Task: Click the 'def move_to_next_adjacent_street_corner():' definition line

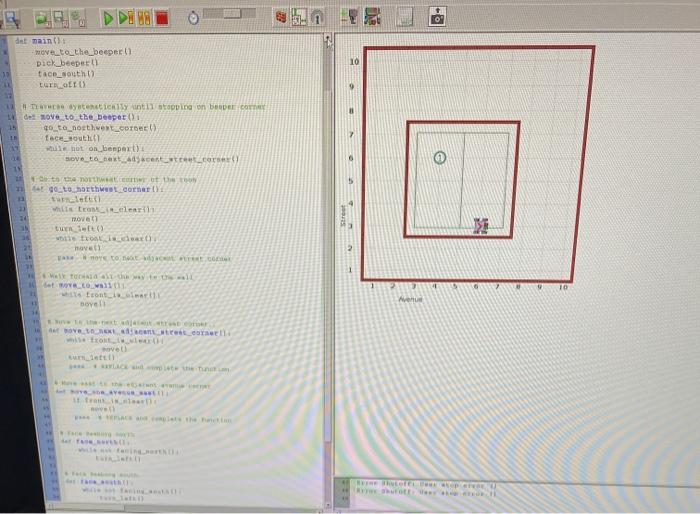Action: [140, 332]
